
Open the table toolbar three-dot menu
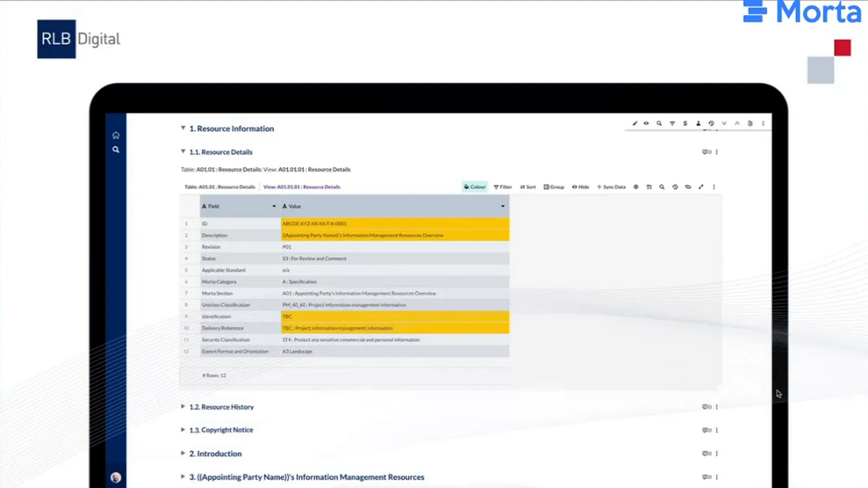pyautogui.click(x=714, y=187)
